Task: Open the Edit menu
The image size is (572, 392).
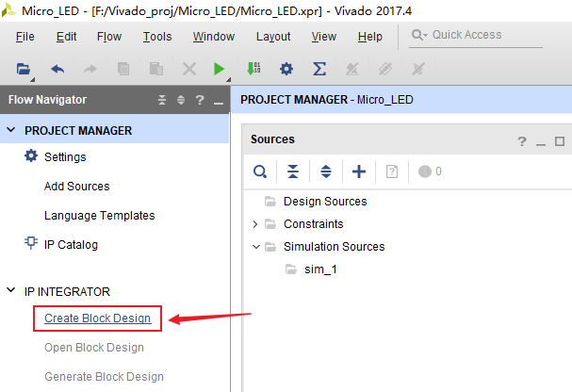Action: tap(66, 37)
